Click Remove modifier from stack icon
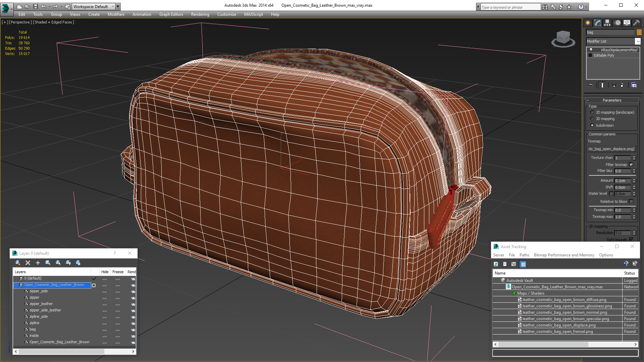This screenshot has height=362, width=644. [622, 85]
